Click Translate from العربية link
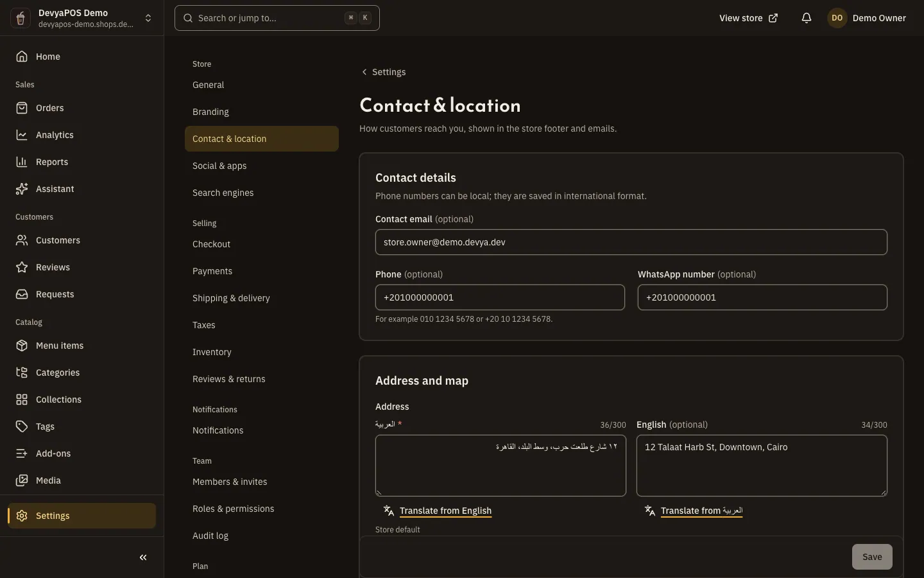Screen dimensions: 924x578 (701, 511)
